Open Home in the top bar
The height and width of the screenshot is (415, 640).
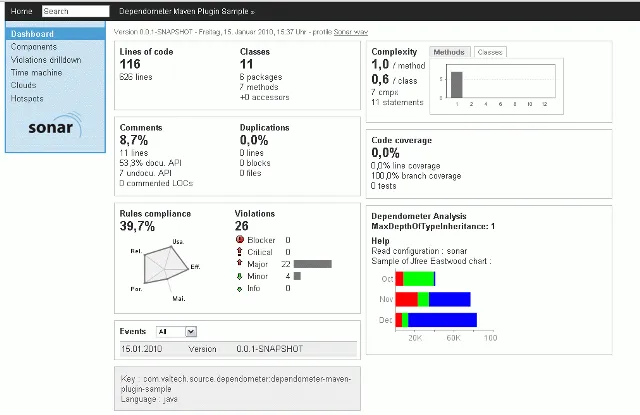21,11
